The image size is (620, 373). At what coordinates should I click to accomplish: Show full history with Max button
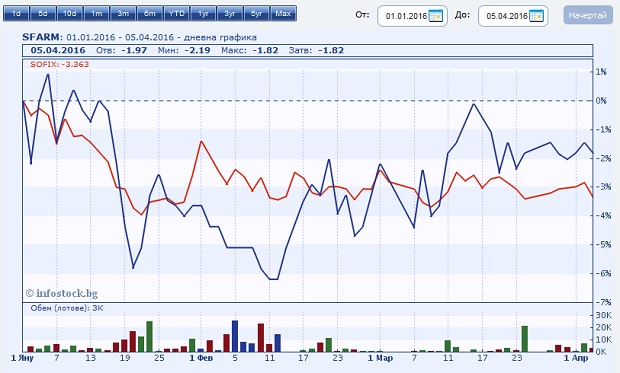(283, 14)
